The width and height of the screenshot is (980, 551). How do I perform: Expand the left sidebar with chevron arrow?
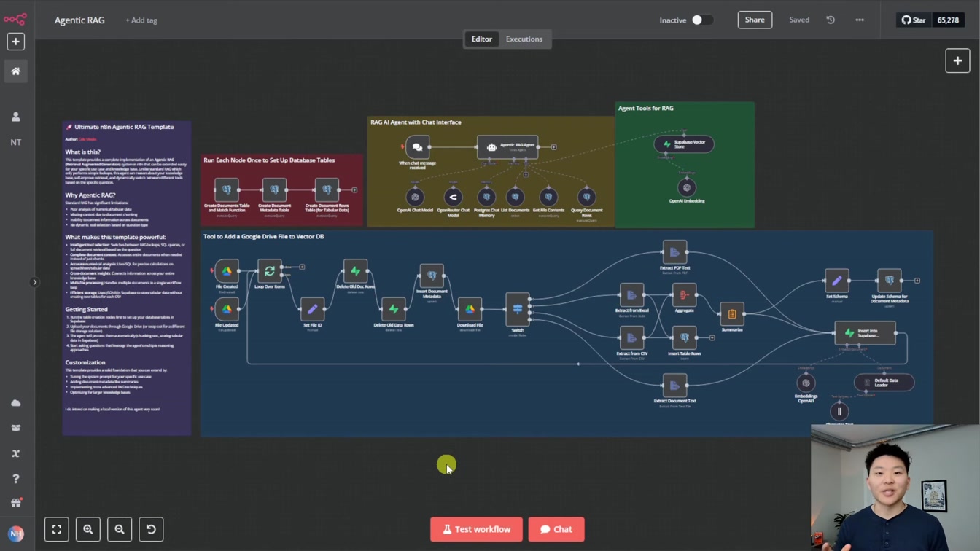(x=34, y=282)
